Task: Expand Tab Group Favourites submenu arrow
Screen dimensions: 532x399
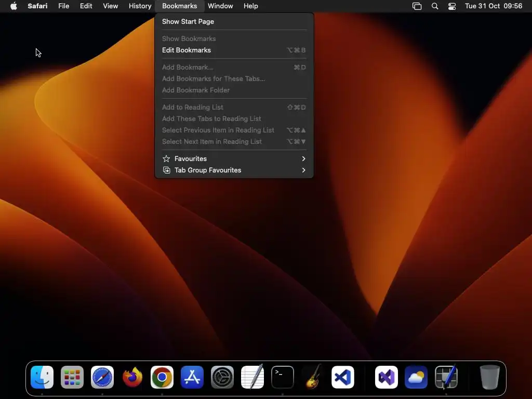Action: pos(303,170)
